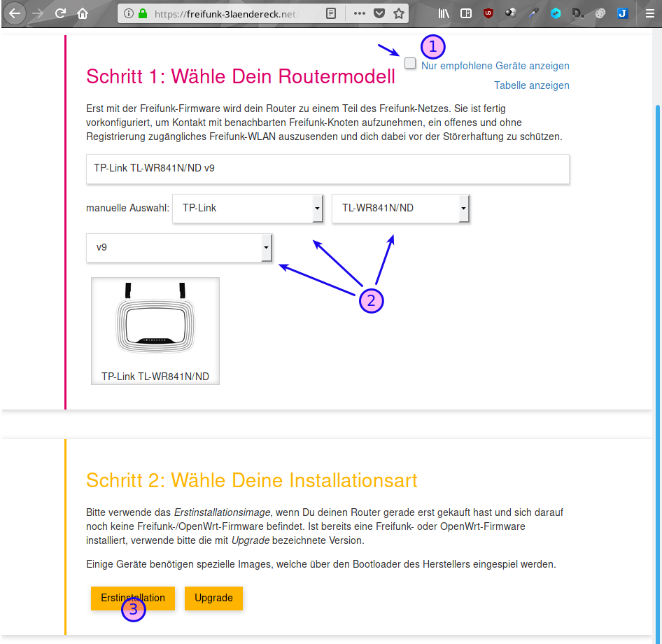
Task: Click the heading 'Schritt 1: Wähle Dein Routermodell'
Action: click(x=240, y=76)
